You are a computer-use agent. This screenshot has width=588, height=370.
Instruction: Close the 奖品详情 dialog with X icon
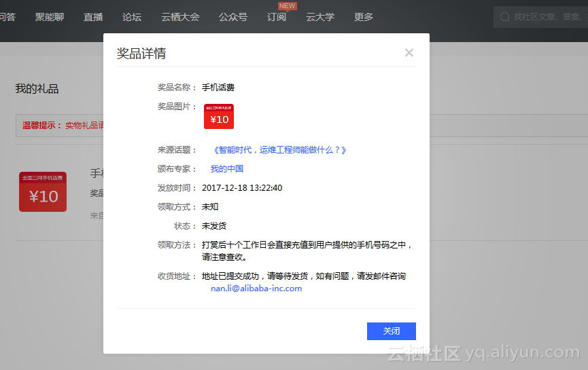point(409,53)
